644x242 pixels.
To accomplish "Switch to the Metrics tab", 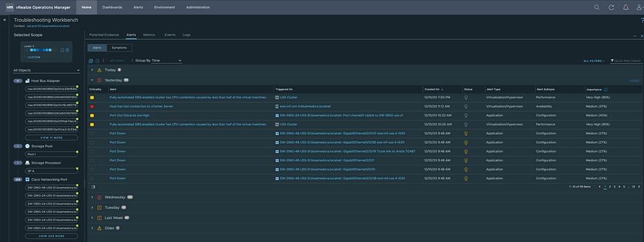I will 149,35.
